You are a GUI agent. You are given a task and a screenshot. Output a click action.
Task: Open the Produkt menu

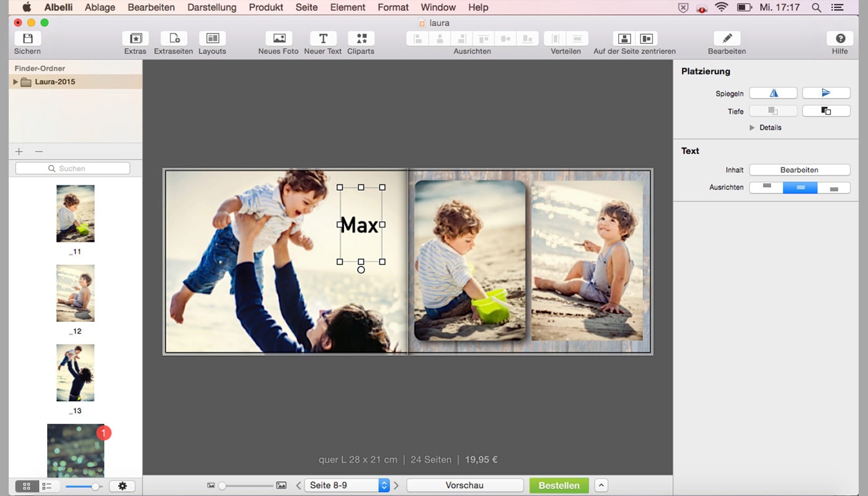pos(266,7)
